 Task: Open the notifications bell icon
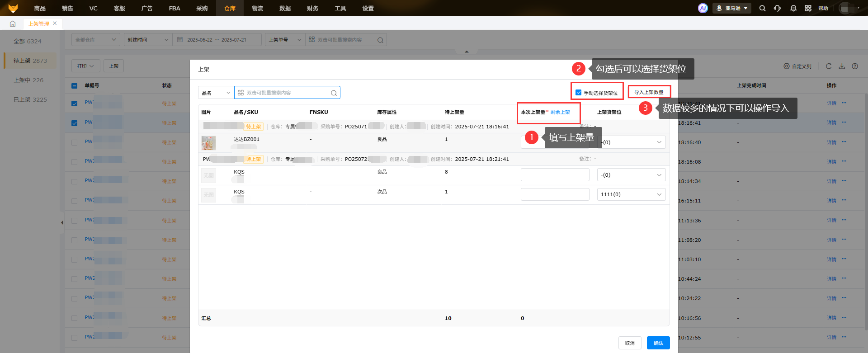(x=793, y=8)
